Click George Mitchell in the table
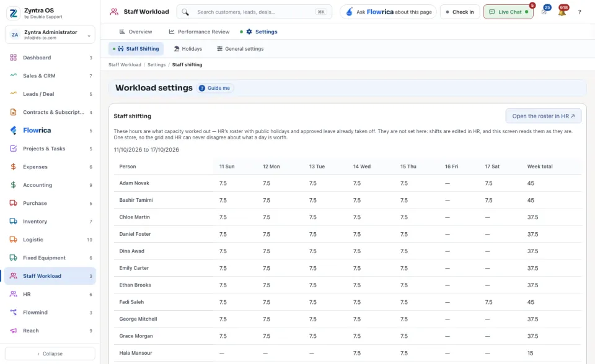This screenshot has height=364, width=595. 138,319
